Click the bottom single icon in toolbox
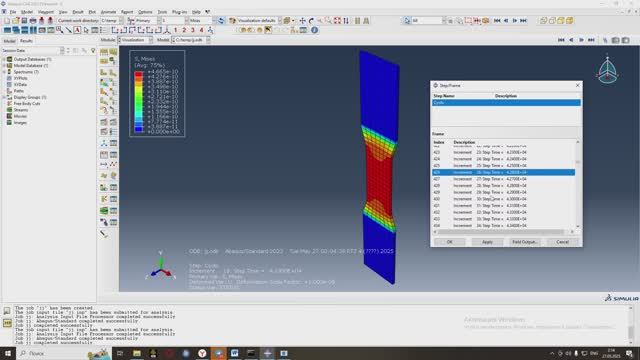The width and height of the screenshot is (640, 360). tap(104, 234)
